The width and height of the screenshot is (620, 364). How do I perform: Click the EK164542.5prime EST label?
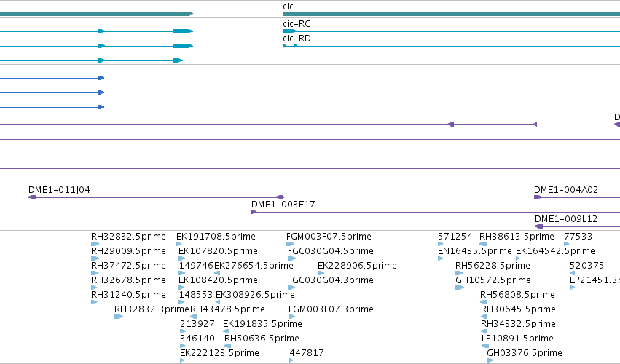pyautogui.click(x=556, y=251)
